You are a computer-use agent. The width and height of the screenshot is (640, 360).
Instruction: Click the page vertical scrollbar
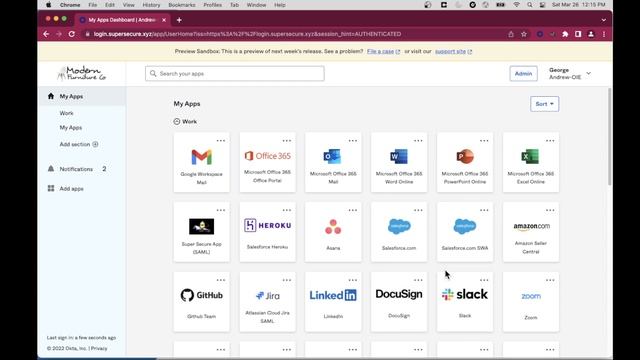[x=610, y=137]
